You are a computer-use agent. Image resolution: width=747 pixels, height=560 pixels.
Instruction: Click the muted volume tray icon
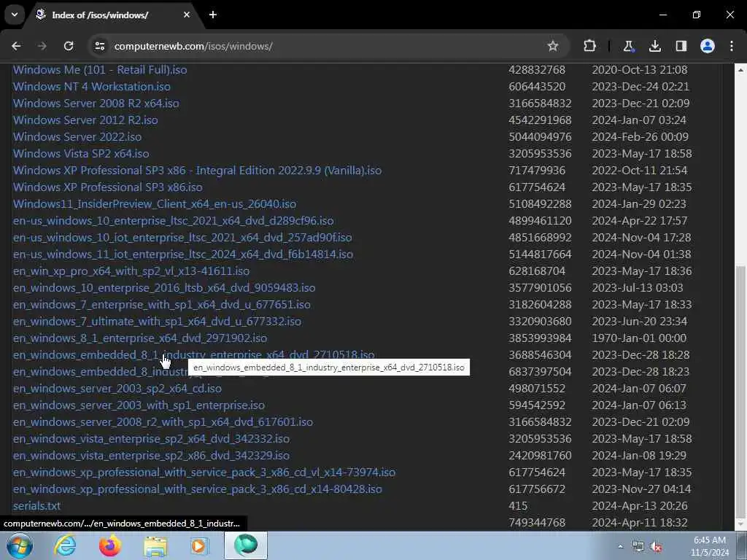click(656, 547)
